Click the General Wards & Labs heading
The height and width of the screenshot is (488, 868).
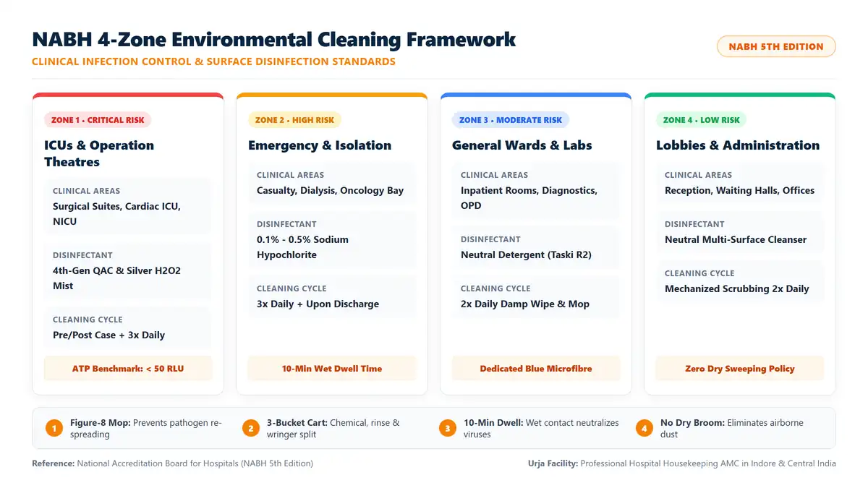click(522, 145)
